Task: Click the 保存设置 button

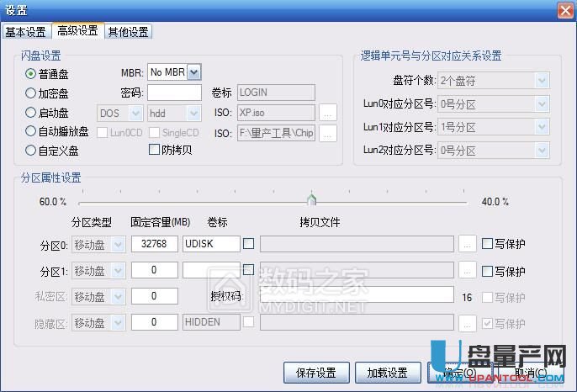Action: point(316,373)
